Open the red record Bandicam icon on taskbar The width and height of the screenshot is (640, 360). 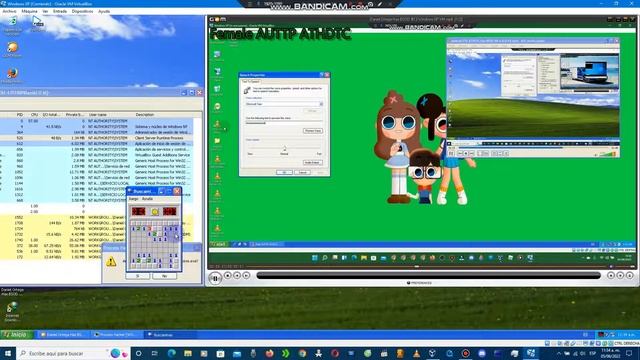465,353
